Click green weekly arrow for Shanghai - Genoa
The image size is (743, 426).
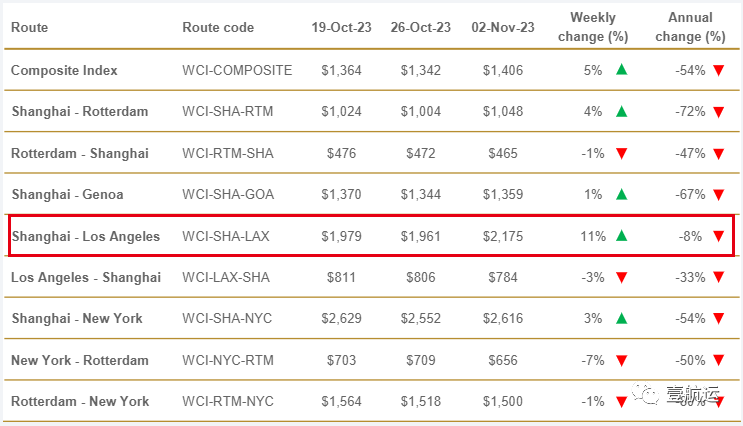pyautogui.click(x=622, y=194)
